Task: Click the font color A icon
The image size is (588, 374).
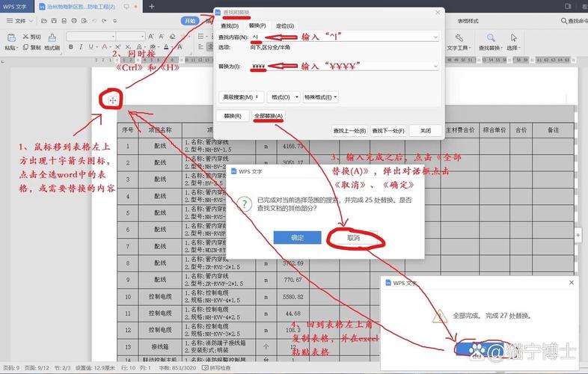Action: click(166, 47)
